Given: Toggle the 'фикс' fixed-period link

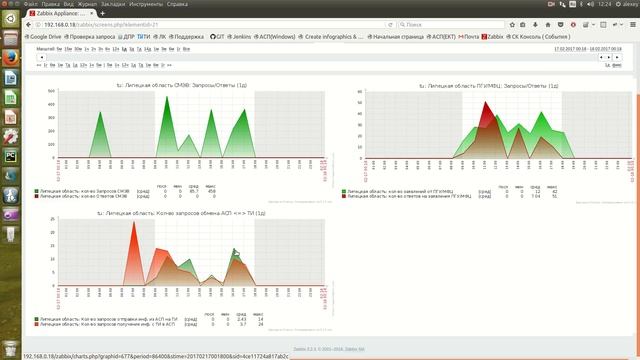Looking at the screenshot, I should click(616, 65).
